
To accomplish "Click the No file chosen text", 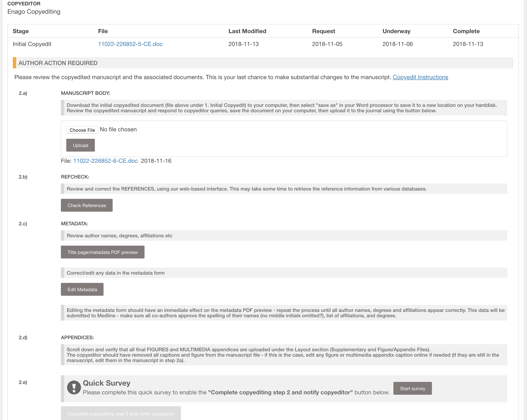I will point(118,129).
